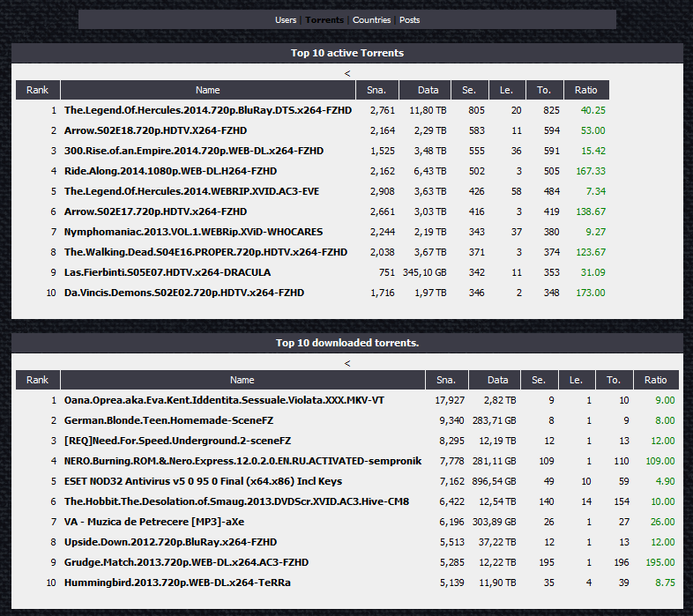Image resolution: width=693 pixels, height=616 pixels.
Task: Open Arrow.S02E18.720p.HDTV torrent link
Action: 155,130
